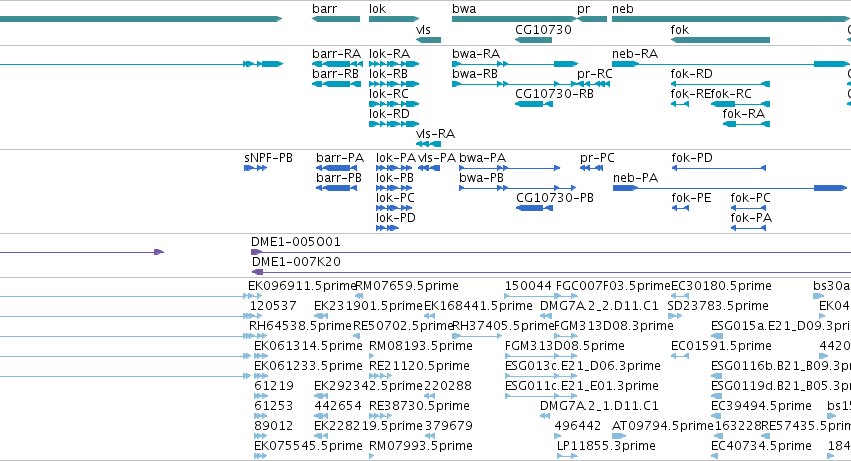Select EST RE38730.5prime

tap(419, 407)
